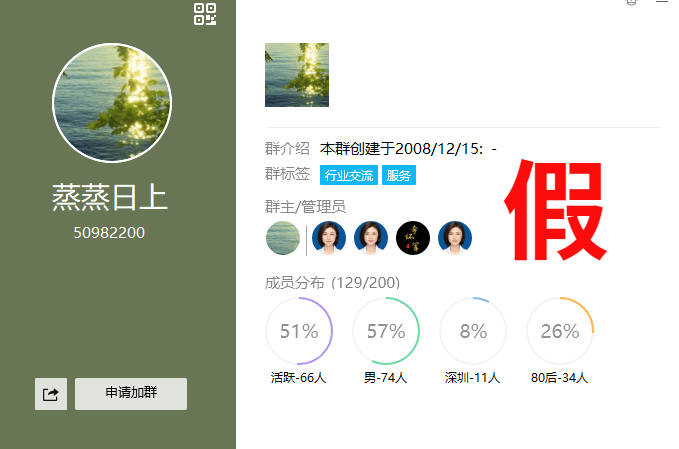Open the last admin portrait avatar
Image resolution: width=679 pixels, height=449 pixels.
pos(455,238)
